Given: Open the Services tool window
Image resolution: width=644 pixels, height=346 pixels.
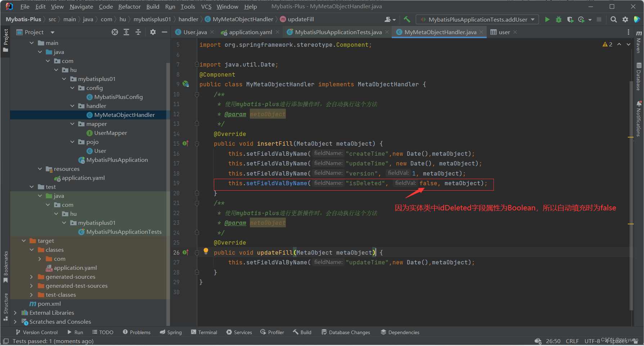Looking at the screenshot, I should (x=239, y=332).
